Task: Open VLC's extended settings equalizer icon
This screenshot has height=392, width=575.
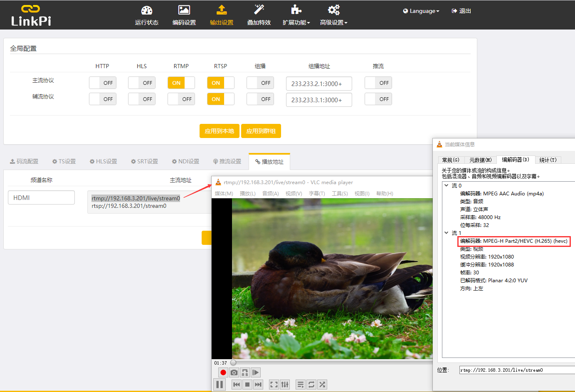Action: (285, 384)
